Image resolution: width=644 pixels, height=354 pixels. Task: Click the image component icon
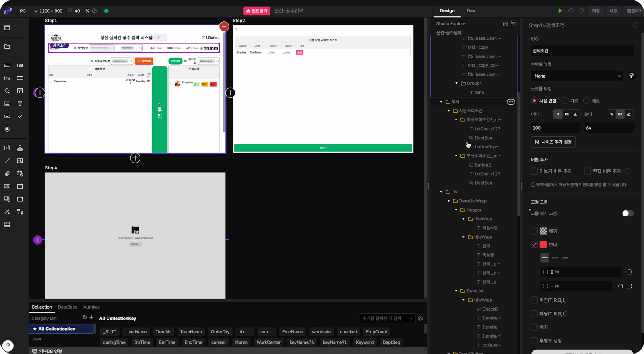click(20, 161)
